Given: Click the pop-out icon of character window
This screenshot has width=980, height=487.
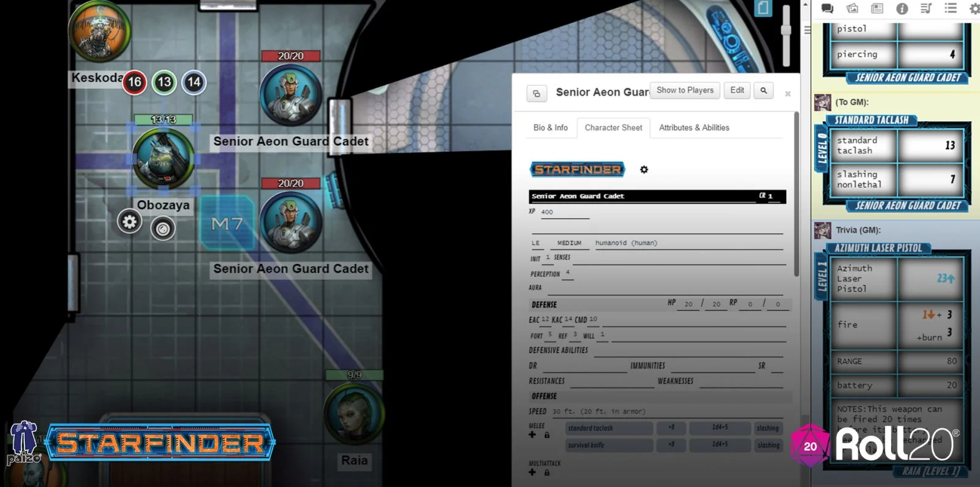Looking at the screenshot, I should click(537, 93).
